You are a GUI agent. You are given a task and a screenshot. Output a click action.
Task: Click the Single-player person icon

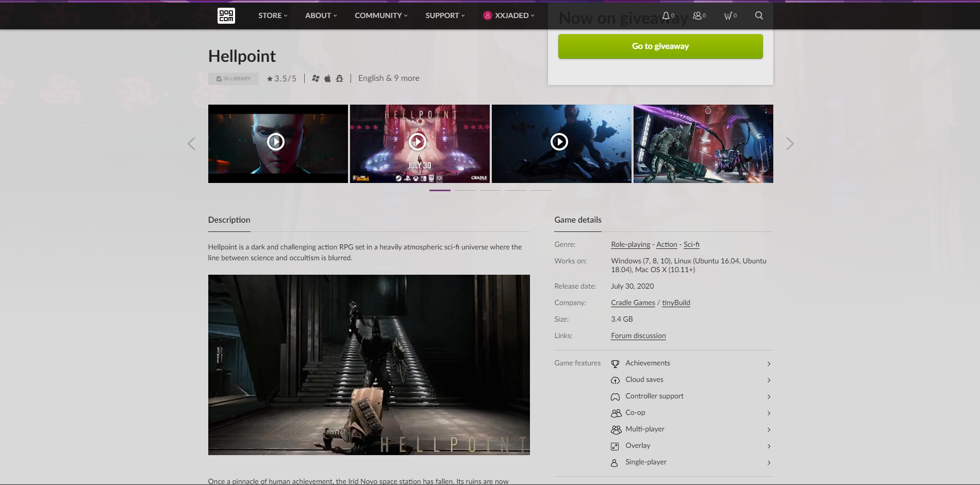click(x=614, y=463)
